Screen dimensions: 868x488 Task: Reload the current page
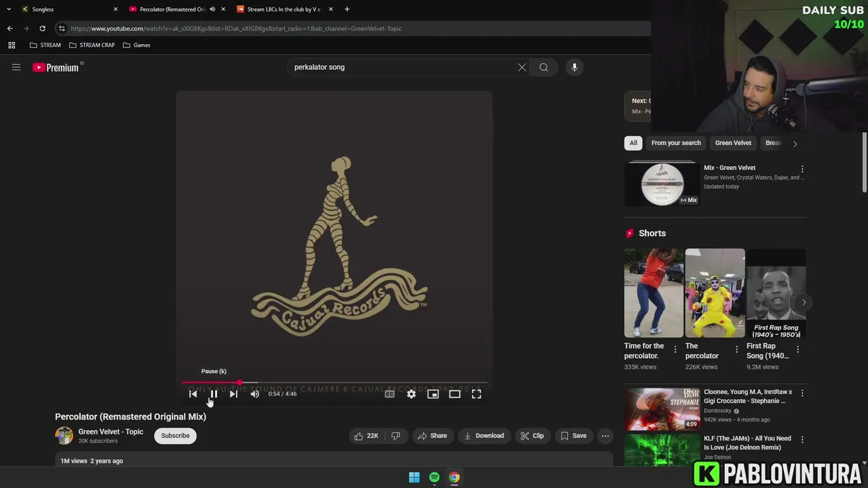42,28
